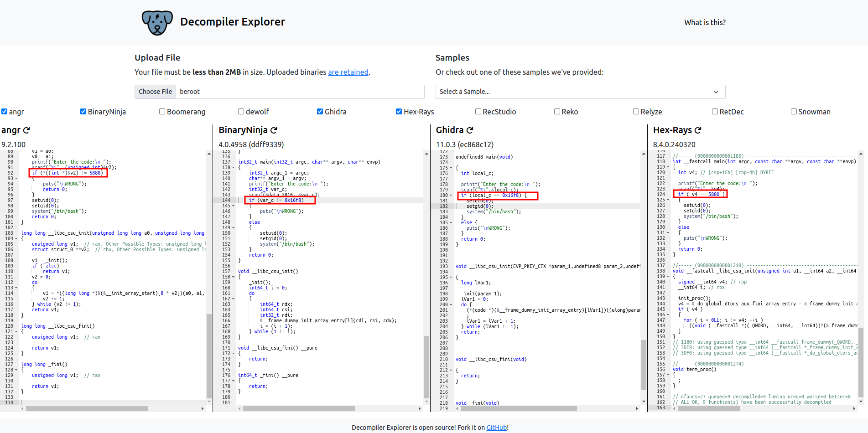Rerun Ghidra decompiler refresh icon
The height and width of the screenshot is (433, 868).
(470, 130)
